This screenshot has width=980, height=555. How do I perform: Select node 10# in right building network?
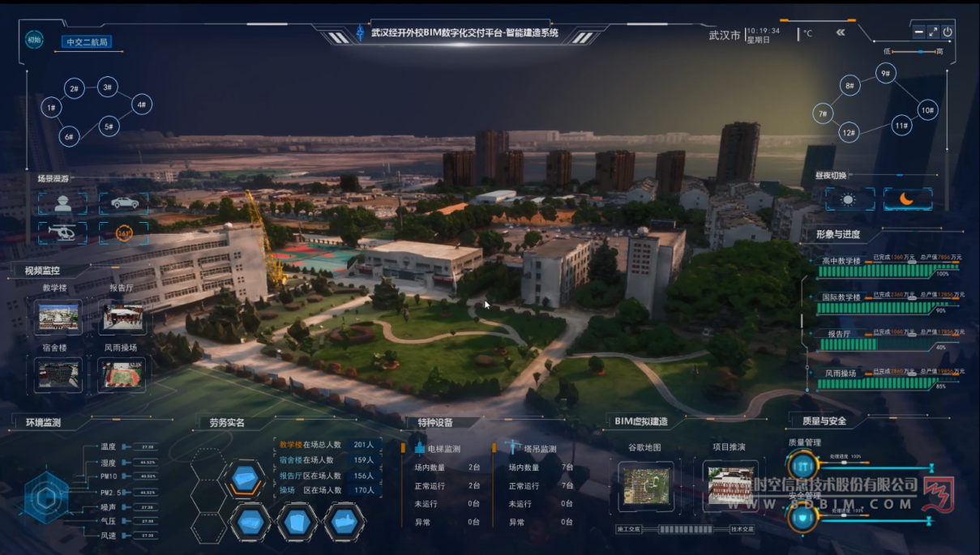[927, 109]
